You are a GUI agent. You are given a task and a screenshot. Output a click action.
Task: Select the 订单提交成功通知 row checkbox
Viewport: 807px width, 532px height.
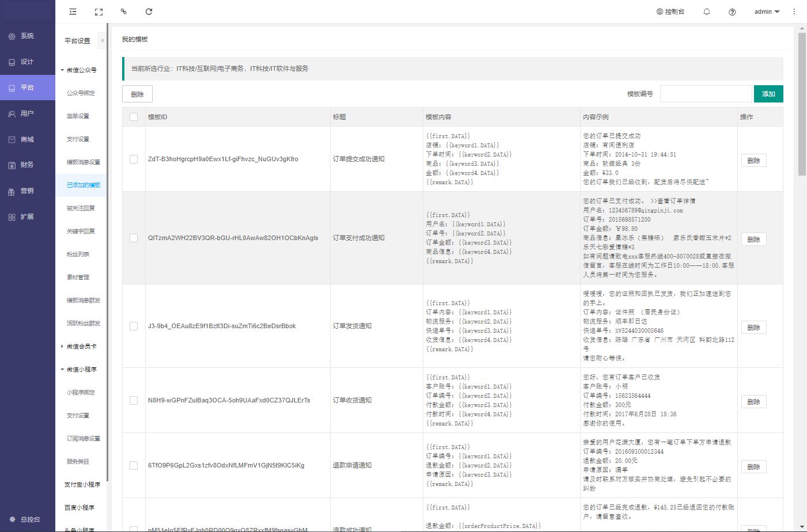[134, 159]
